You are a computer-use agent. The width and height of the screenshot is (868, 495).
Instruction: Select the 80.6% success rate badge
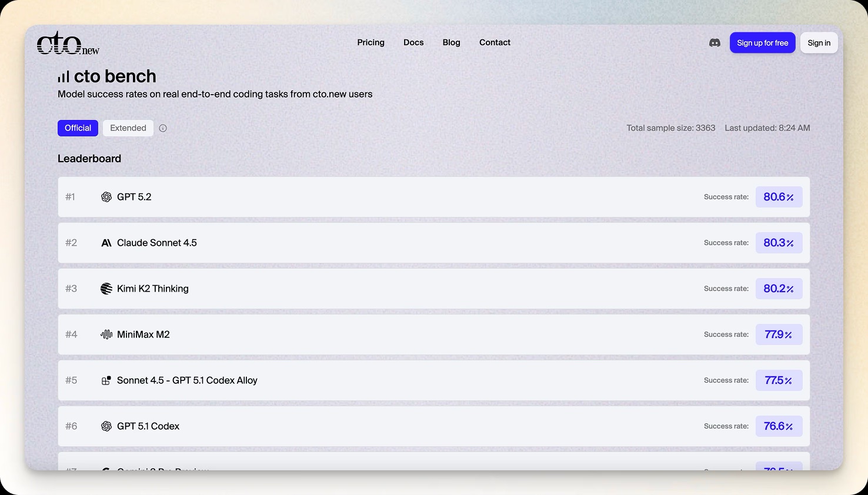779,197
